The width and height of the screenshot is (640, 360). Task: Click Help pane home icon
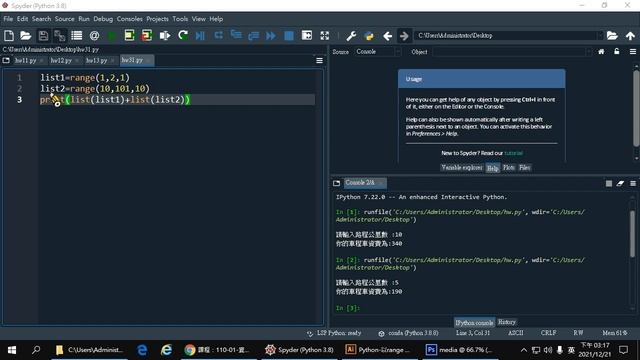click(601, 51)
